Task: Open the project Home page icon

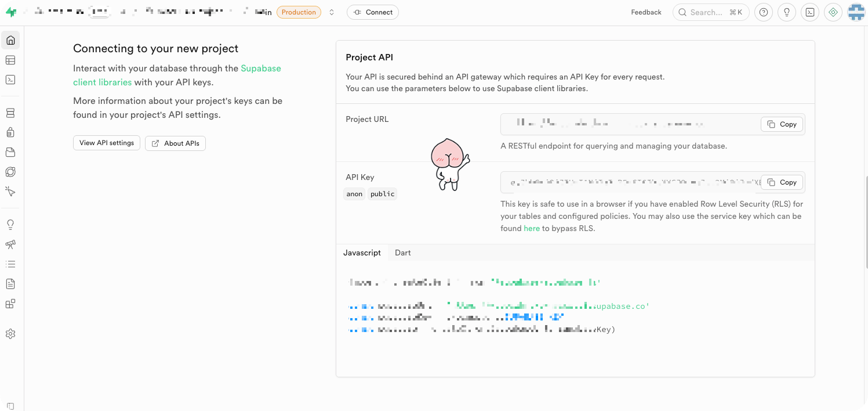Action: coord(10,41)
